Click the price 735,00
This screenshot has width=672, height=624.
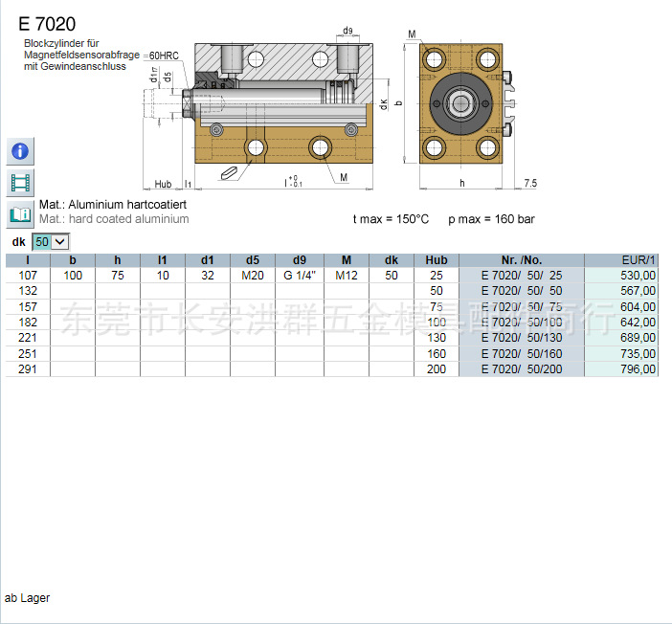[x=638, y=353]
